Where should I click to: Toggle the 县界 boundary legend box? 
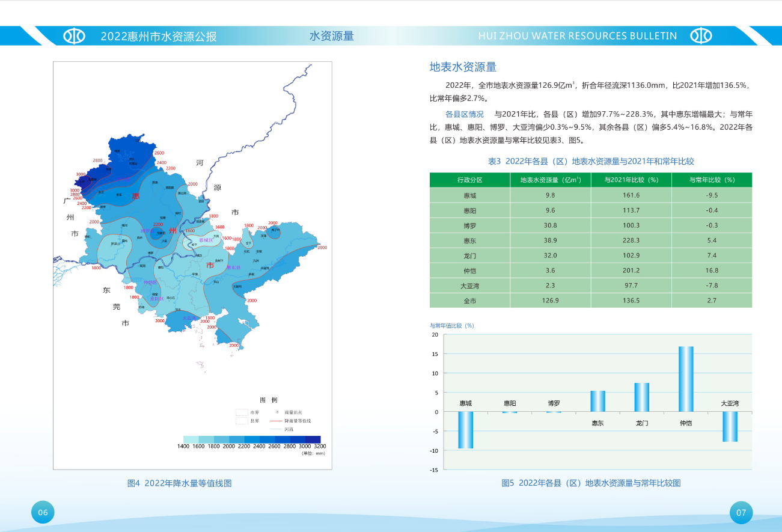(x=241, y=422)
